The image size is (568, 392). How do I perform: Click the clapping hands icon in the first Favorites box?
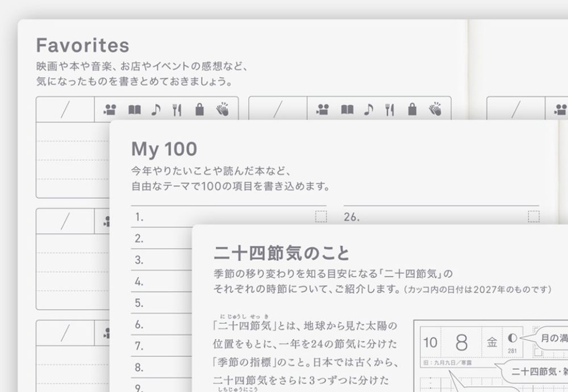click(223, 109)
